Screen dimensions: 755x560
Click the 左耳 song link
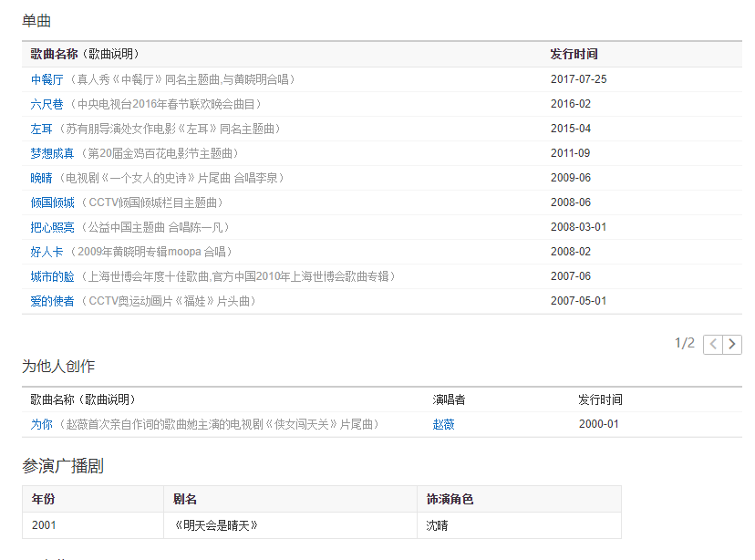point(41,129)
